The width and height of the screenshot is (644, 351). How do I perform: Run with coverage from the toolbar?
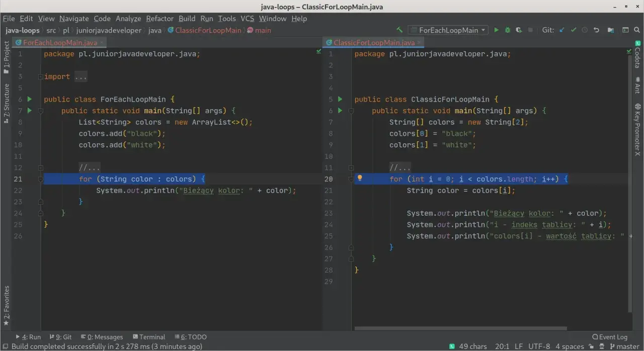point(519,30)
